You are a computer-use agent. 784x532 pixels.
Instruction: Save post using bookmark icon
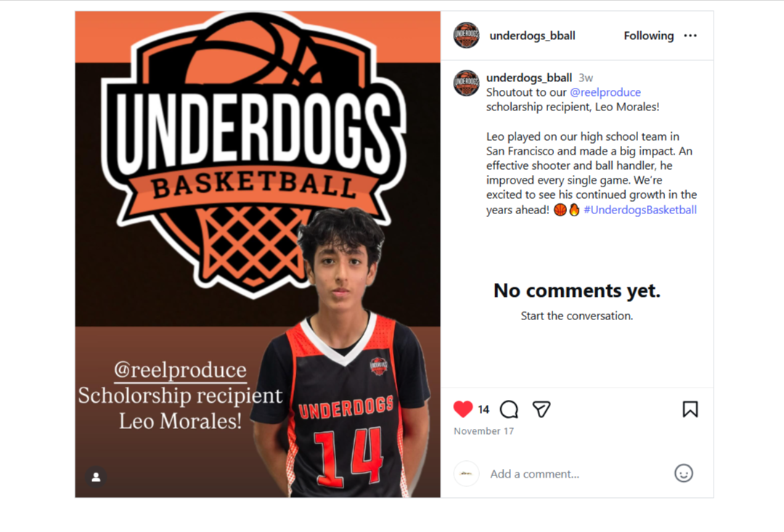pyautogui.click(x=690, y=409)
